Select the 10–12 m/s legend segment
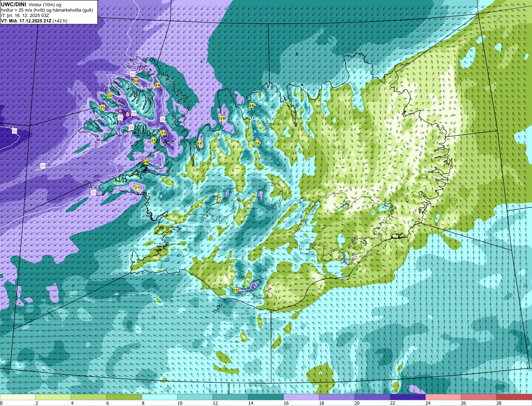This screenshot has width=532, height=406. [195, 397]
